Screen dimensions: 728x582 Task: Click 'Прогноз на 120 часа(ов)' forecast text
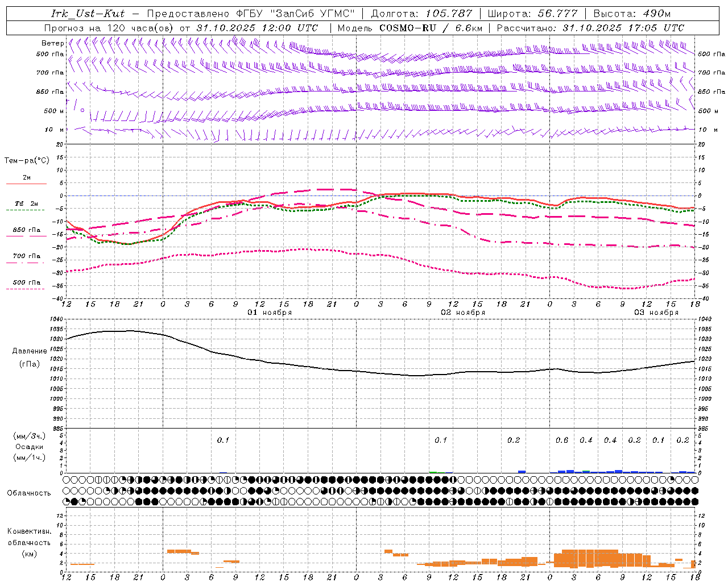[x=110, y=28]
